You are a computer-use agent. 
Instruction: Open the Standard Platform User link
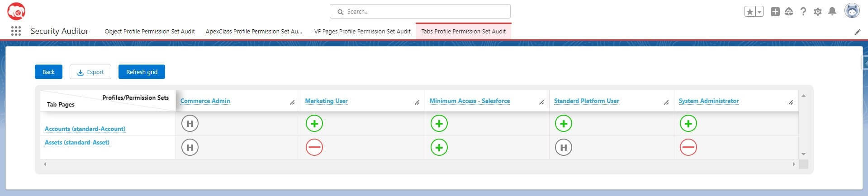pos(586,101)
